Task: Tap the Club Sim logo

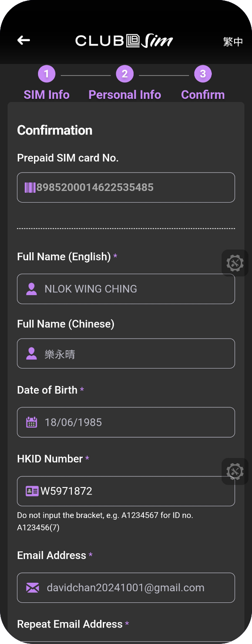Action: [x=124, y=41]
